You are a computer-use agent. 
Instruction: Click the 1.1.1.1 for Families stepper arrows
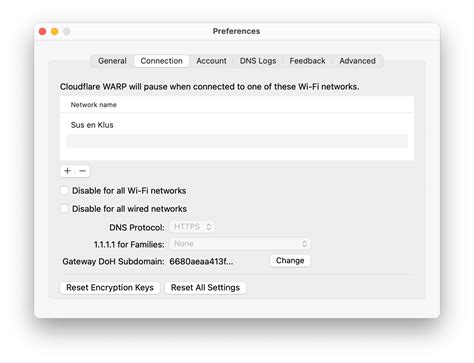tap(304, 244)
